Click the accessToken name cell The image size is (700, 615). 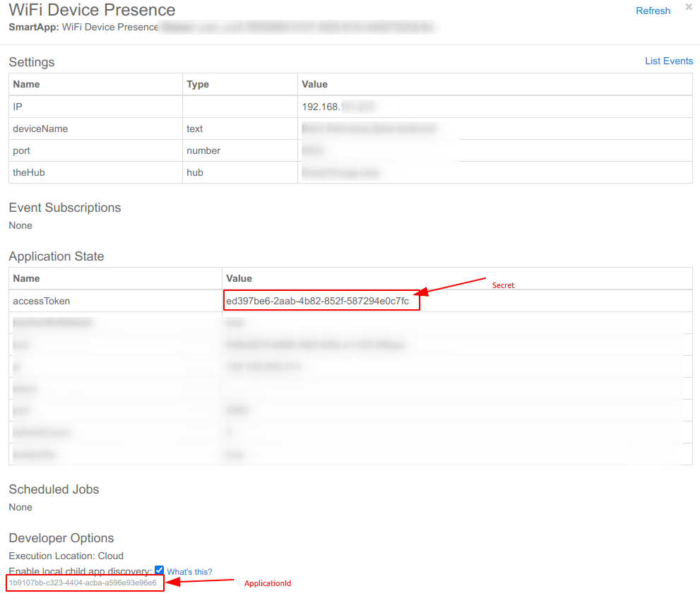(x=116, y=301)
